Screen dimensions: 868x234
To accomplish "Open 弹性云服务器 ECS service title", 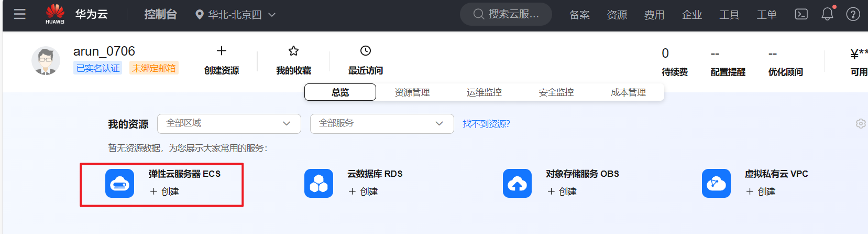I will click(x=184, y=174).
